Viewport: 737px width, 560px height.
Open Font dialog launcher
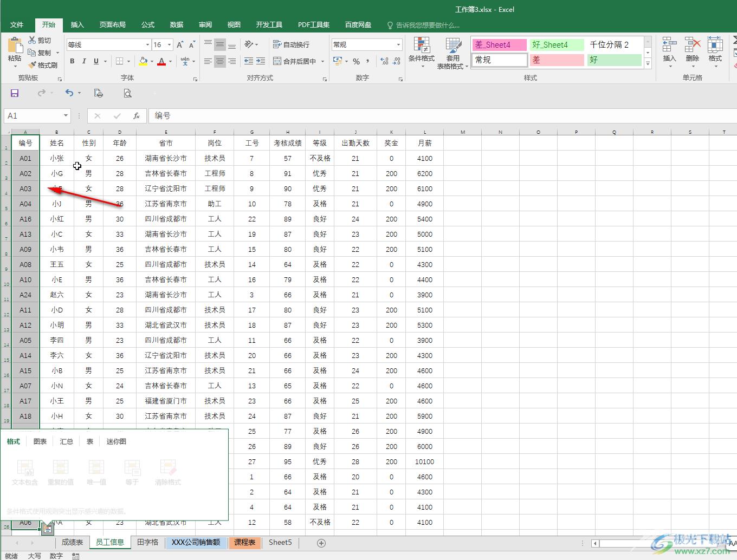click(195, 79)
